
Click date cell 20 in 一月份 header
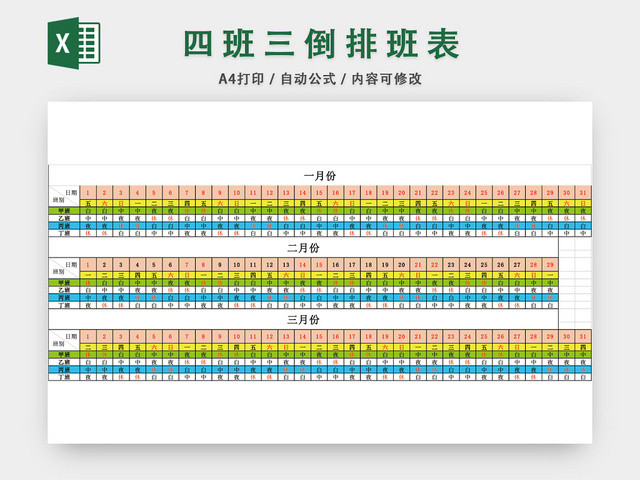coord(402,192)
